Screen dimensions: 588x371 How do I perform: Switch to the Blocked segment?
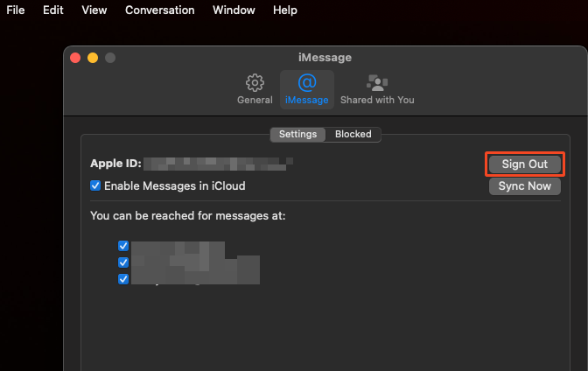point(353,134)
